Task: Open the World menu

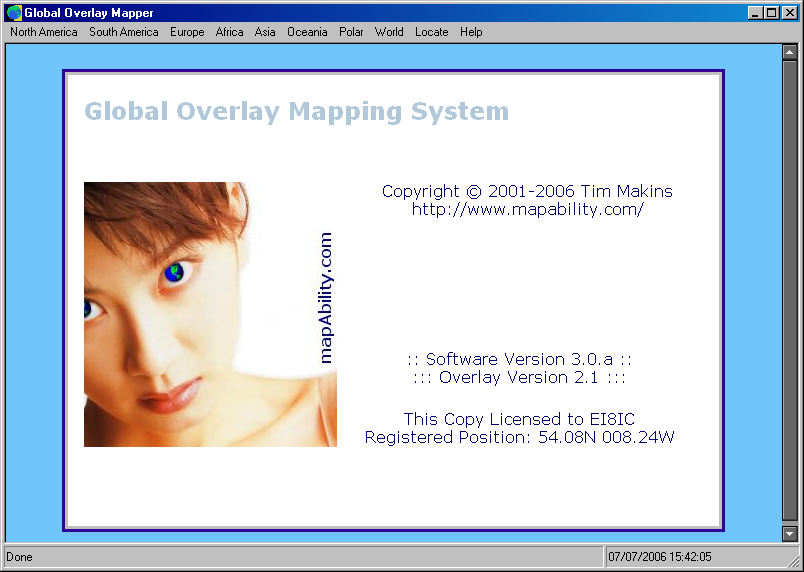Action: [x=389, y=32]
